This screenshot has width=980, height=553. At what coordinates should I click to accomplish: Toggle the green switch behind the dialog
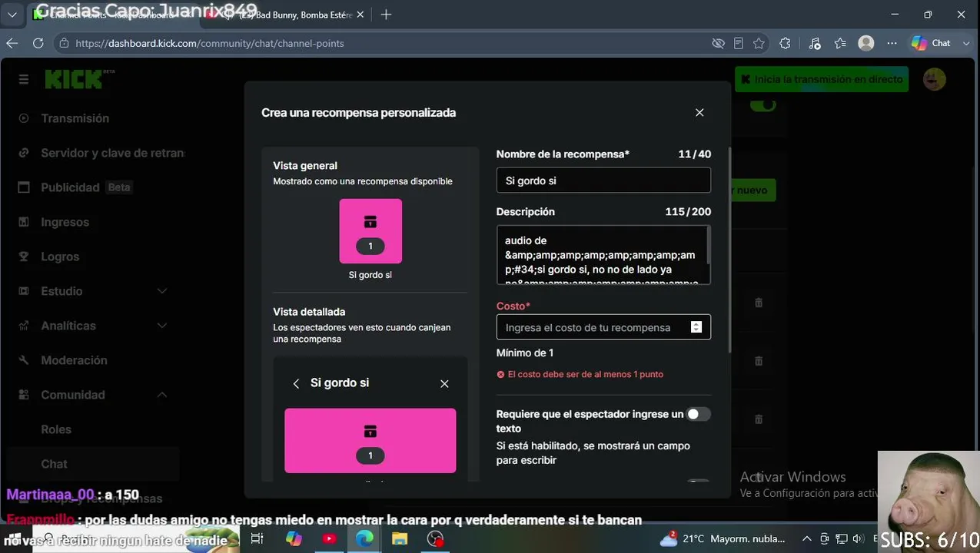click(762, 105)
